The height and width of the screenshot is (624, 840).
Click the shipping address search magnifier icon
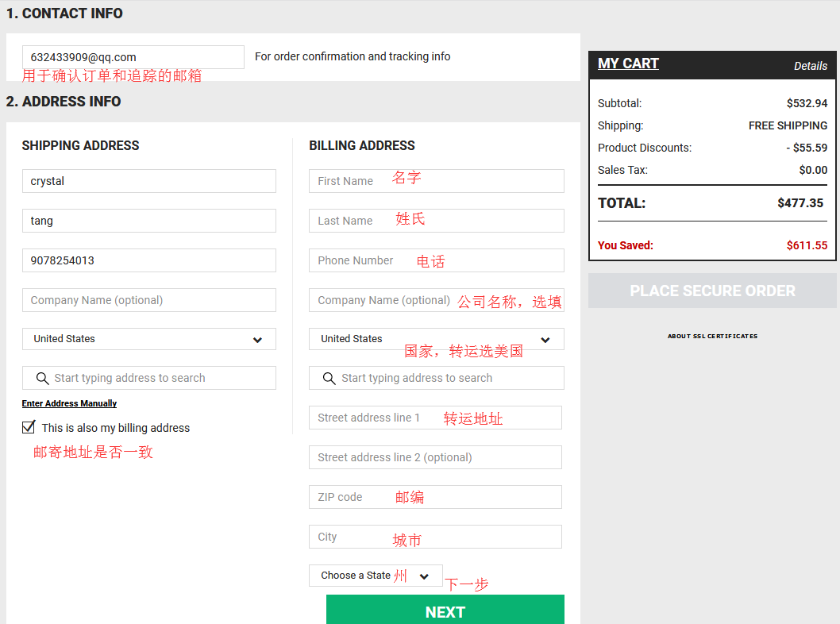43,379
